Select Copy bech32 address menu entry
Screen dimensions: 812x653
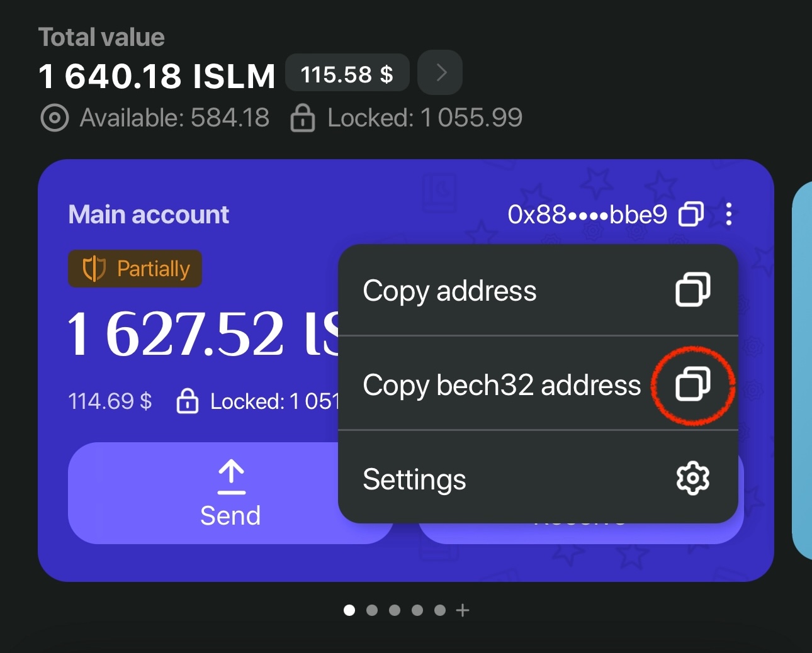(x=501, y=385)
